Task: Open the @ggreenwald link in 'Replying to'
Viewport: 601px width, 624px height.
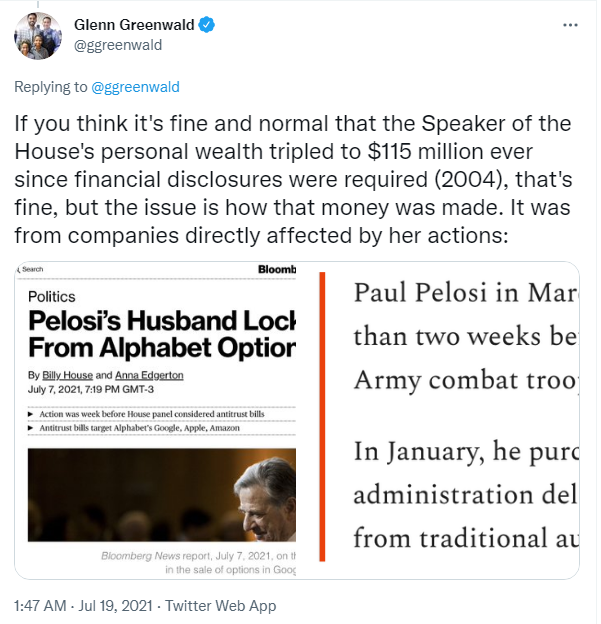Action: (x=135, y=87)
